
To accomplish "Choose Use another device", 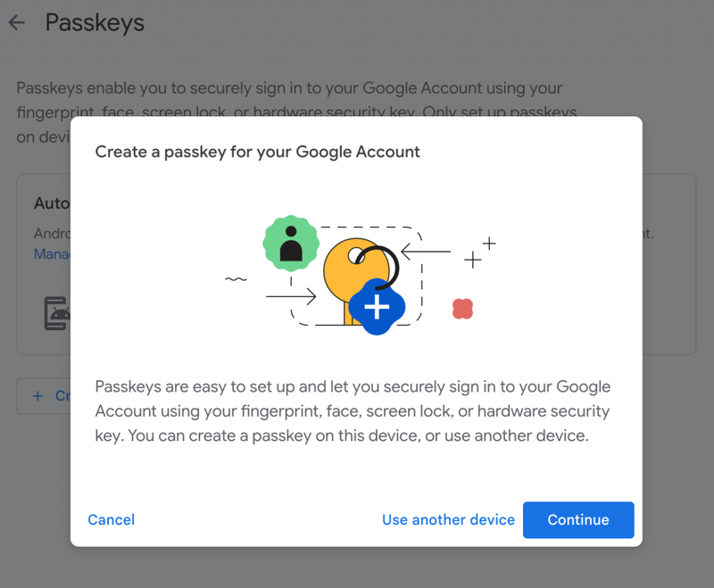I will pyautogui.click(x=448, y=519).
